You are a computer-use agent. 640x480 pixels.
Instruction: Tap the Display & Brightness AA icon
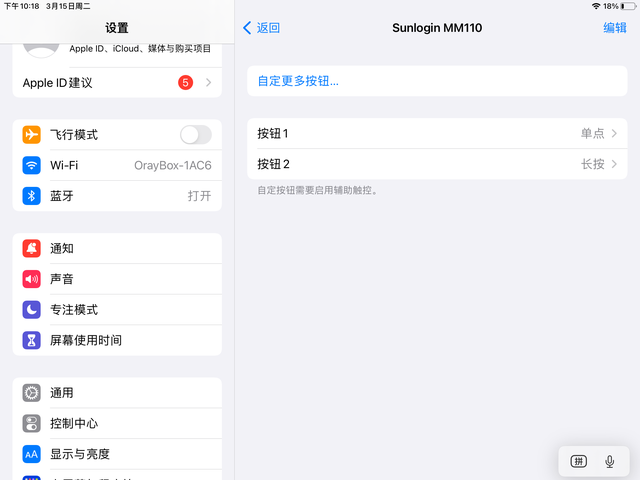(31, 454)
